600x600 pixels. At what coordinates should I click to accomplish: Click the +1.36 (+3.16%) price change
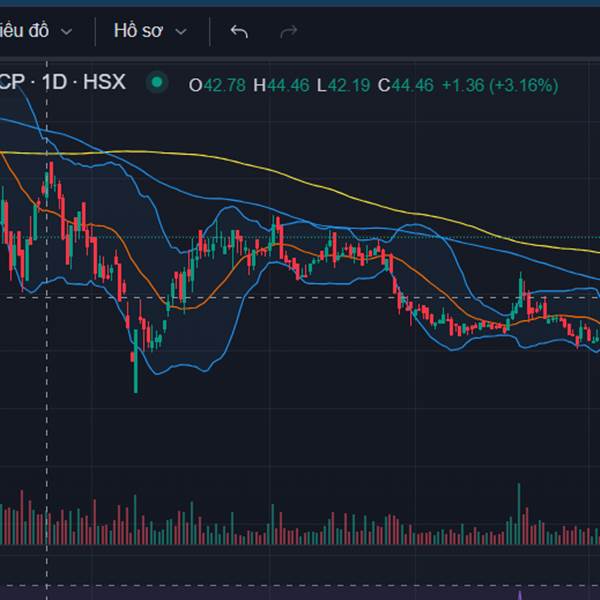pos(499,85)
